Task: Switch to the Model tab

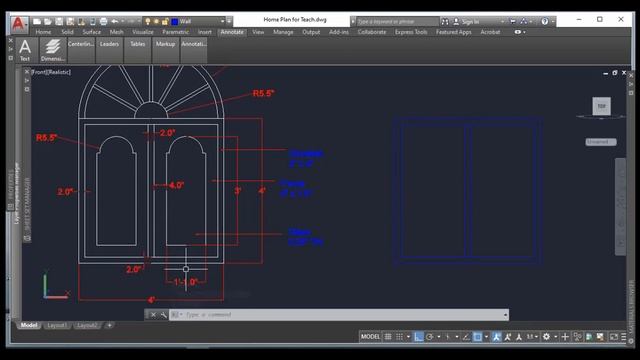Action: [29, 325]
